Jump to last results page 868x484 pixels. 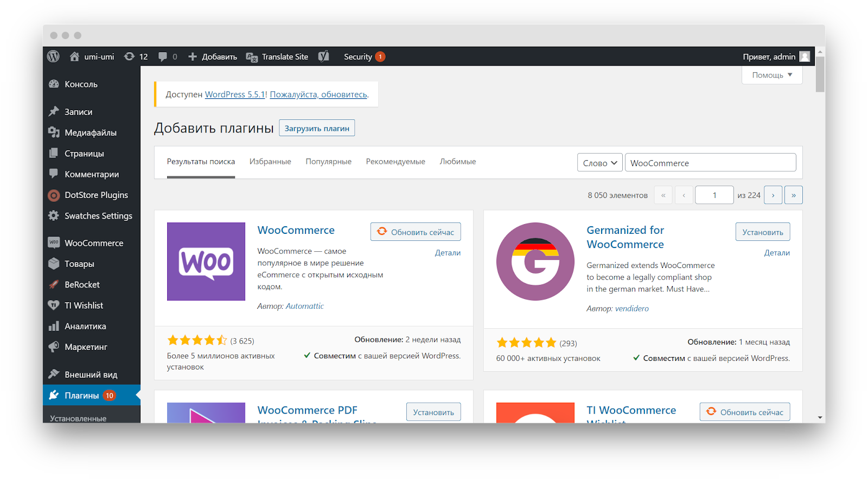(x=794, y=195)
